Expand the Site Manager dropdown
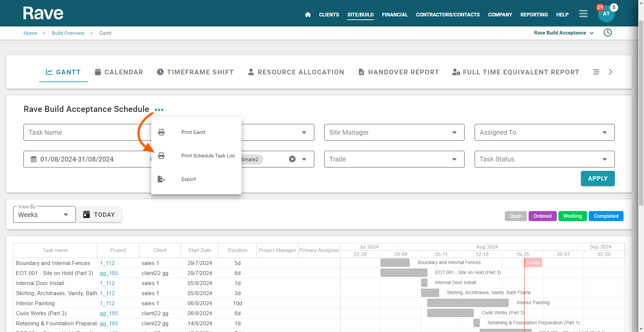Image resolution: width=644 pixels, height=332 pixels. point(394,132)
